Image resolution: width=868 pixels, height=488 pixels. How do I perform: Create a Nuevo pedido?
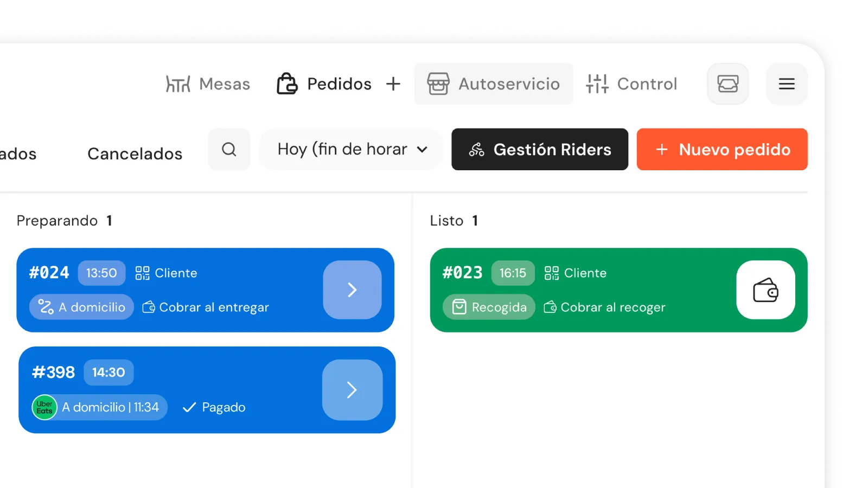click(722, 149)
